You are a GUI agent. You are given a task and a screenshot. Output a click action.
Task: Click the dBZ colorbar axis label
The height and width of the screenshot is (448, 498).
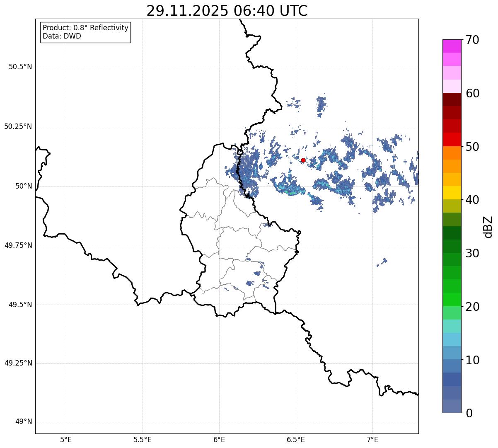point(488,226)
